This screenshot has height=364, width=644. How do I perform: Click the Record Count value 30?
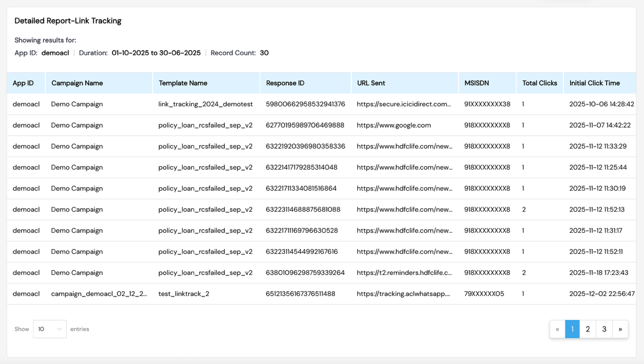264,53
